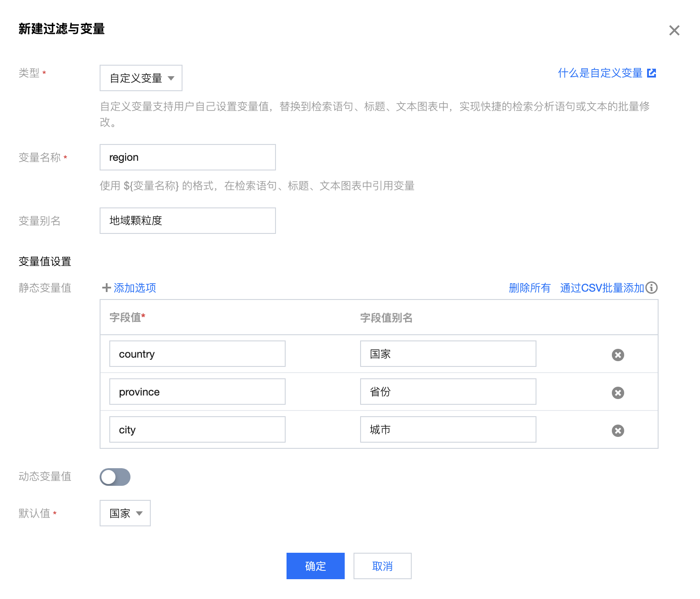Click the plus icon for 添加选项
The image size is (700, 599).
(106, 288)
